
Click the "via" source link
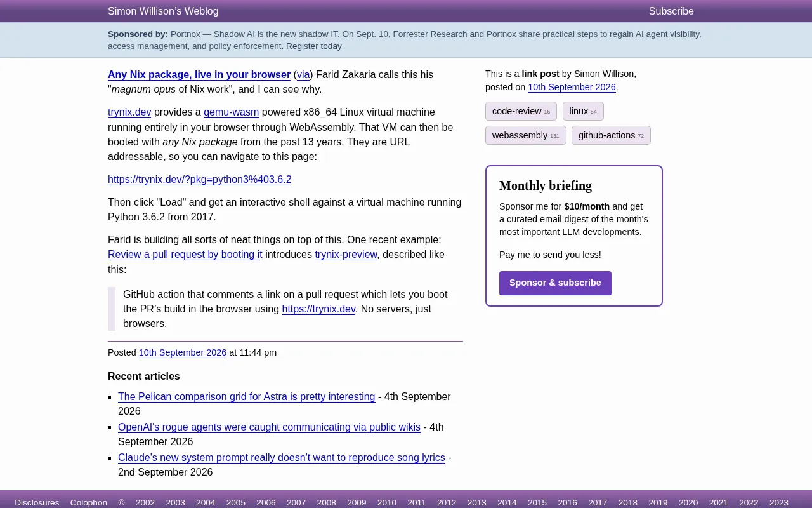(303, 74)
